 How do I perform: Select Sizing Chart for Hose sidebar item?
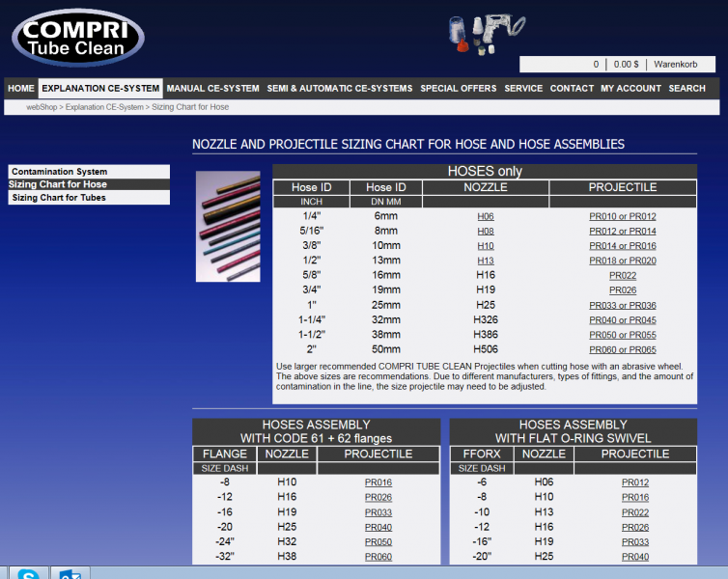(x=89, y=184)
